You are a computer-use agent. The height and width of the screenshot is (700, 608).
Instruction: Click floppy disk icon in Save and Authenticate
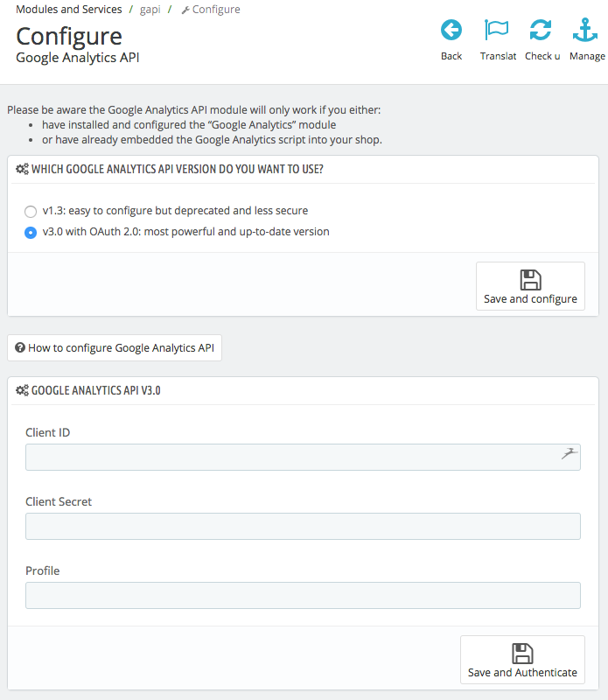pyautogui.click(x=522, y=654)
